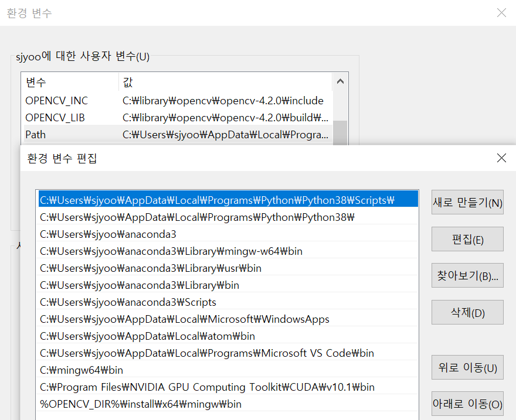Viewport: 516px width, 420px height.
Task: Close the 환경 변수 편집 dialog
Action: 501,158
